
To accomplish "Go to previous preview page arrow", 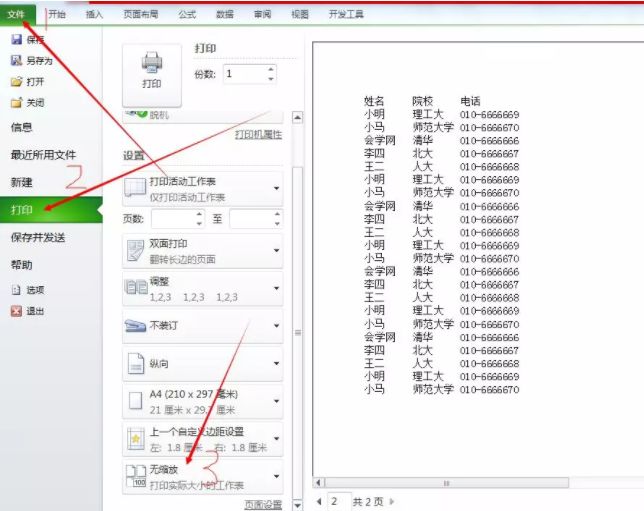I will click(x=319, y=502).
